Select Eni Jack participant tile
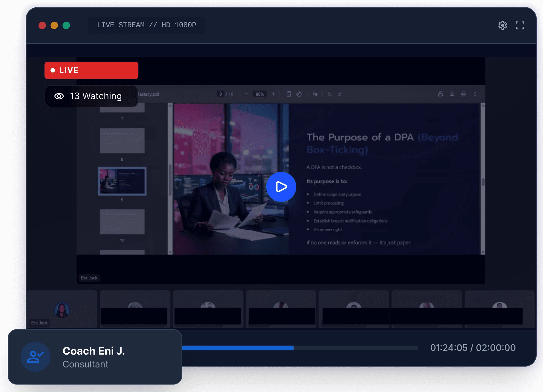543x392 pixels. (62, 310)
